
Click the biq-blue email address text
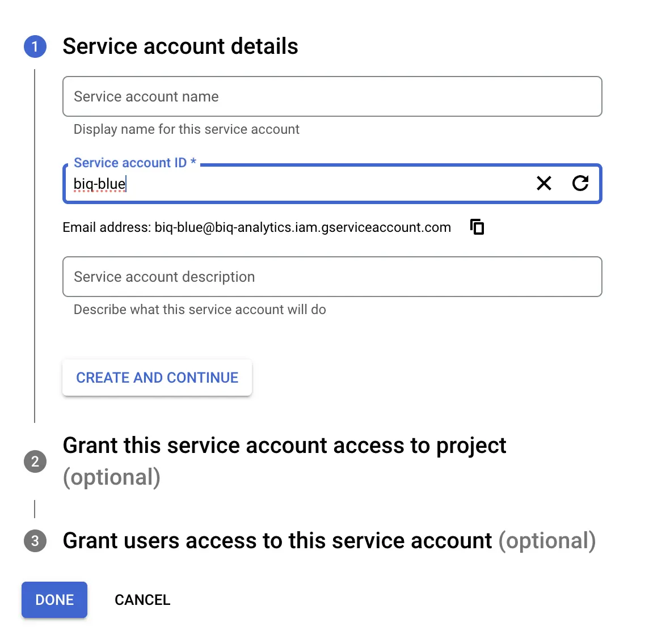point(302,227)
